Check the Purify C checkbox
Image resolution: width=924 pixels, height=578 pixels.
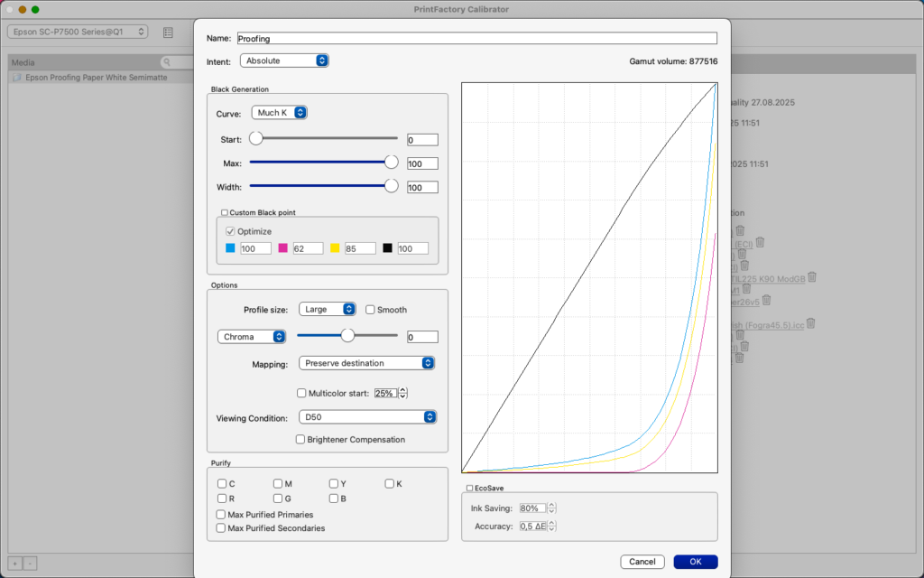click(x=222, y=484)
